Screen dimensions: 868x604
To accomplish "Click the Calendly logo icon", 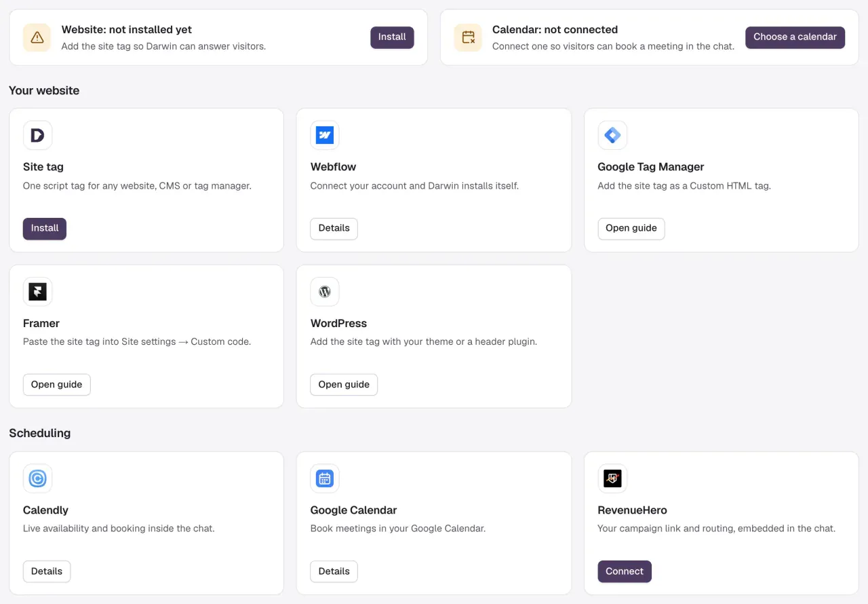I will (x=37, y=478).
